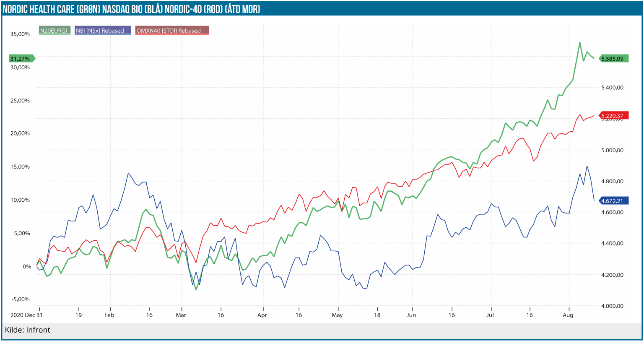Toggle the OMXN40 [STOI] Rebased legend entry
This screenshot has width=644, height=341.
(x=172, y=30)
